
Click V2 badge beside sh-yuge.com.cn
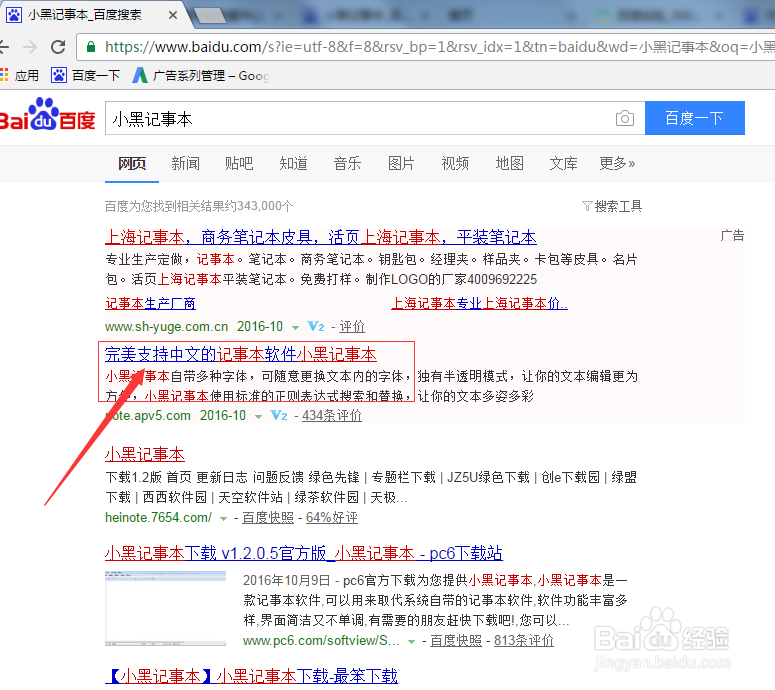pos(316,327)
